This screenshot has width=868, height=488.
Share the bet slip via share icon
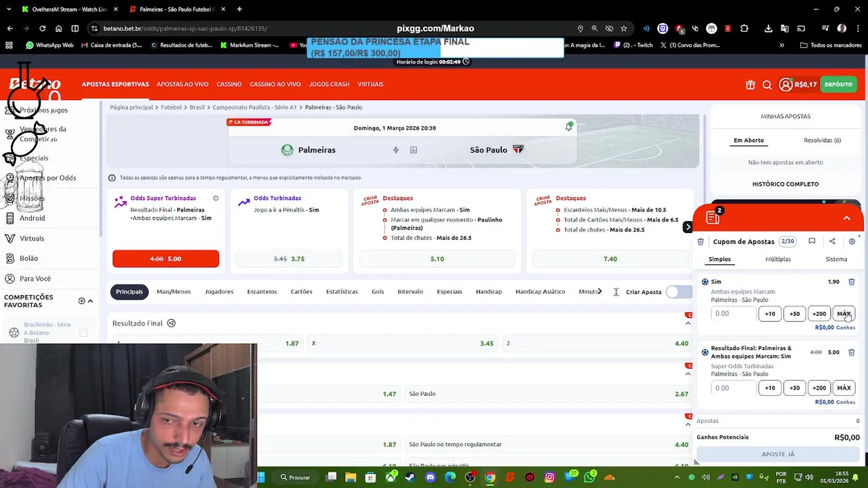click(x=832, y=241)
